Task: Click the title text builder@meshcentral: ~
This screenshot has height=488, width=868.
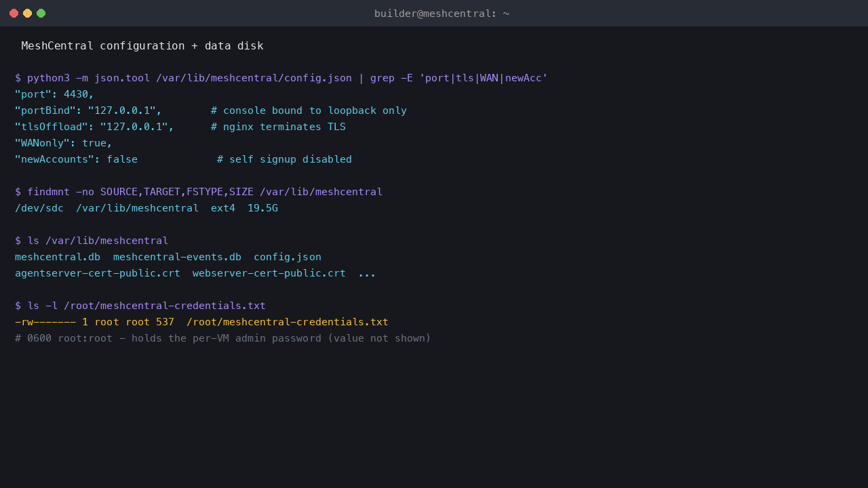Action: coord(441,14)
